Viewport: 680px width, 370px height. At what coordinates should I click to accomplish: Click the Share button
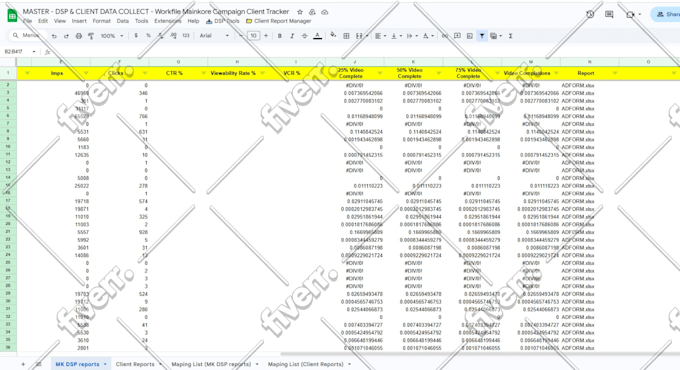click(667, 14)
